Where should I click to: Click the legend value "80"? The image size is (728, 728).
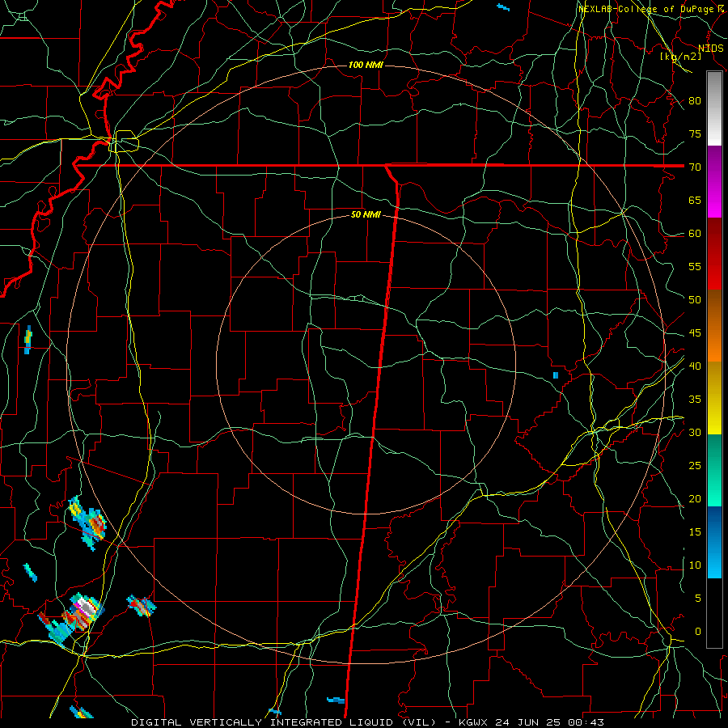pos(695,101)
